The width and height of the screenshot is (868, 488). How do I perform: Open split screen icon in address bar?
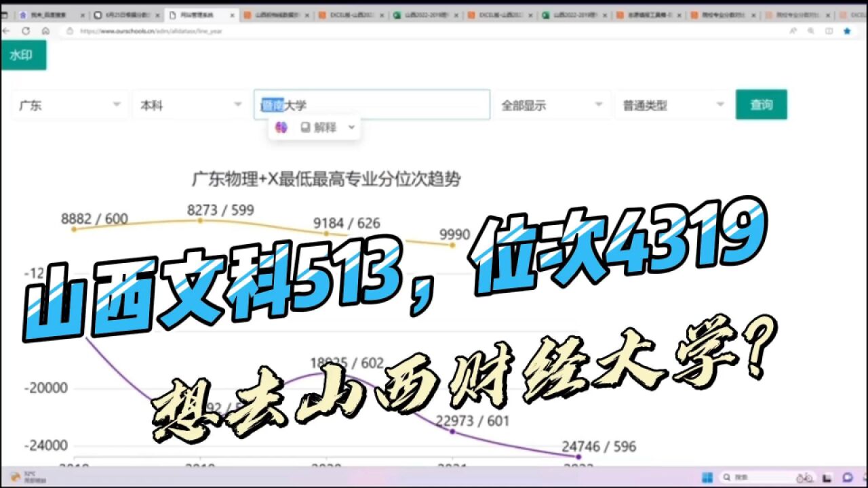coord(829,30)
